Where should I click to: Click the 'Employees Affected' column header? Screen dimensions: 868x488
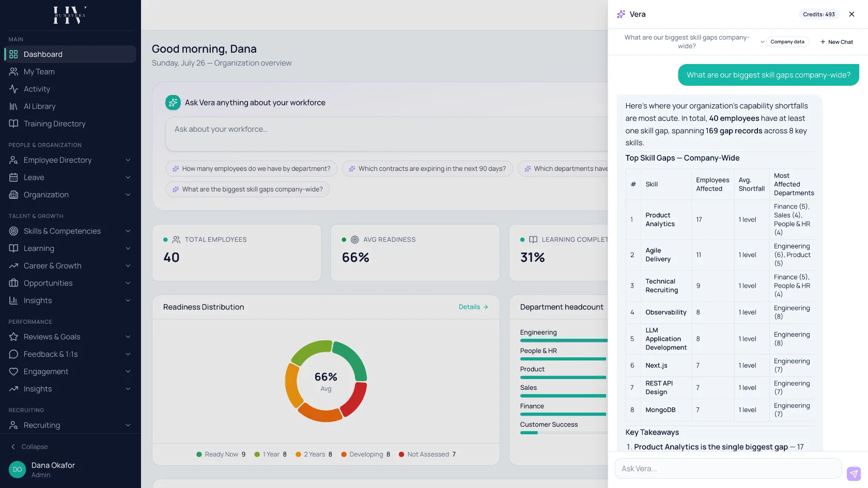(x=712, y=184)
